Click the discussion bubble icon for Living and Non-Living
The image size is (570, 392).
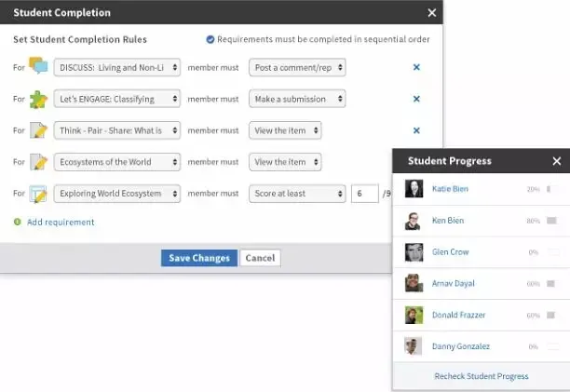[x=38, y=67]
